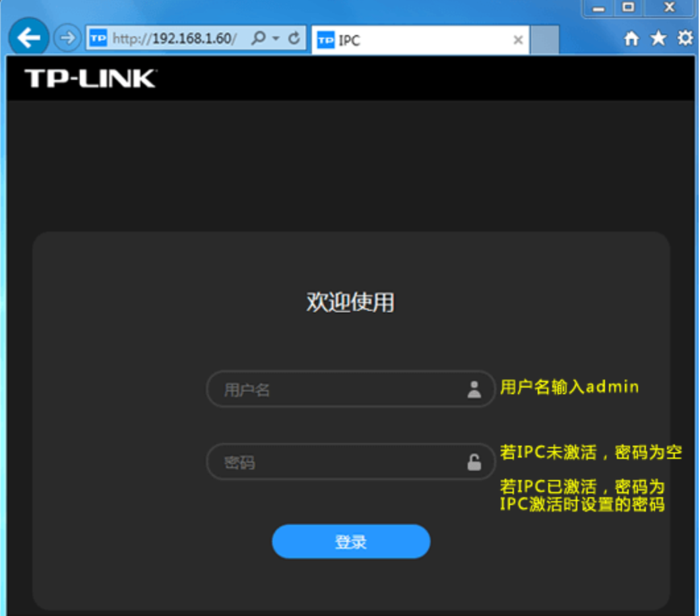
Task: Focus the 用户名 username field
Action: point(351,389)
